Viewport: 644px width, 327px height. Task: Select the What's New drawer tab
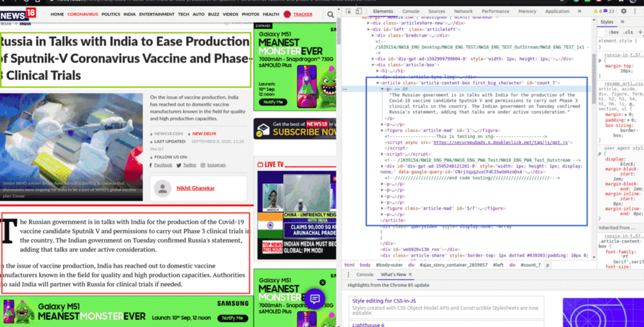tap(393, 275)
